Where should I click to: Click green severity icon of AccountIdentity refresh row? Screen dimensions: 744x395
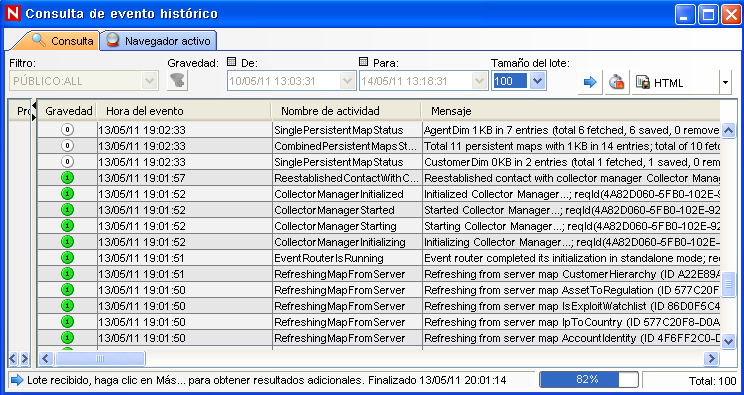click(67, 338)
